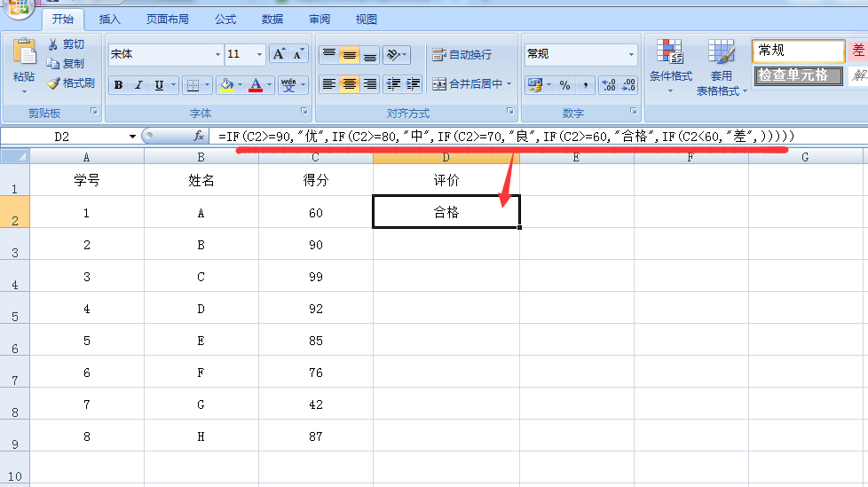Click the 自动换行 wrap text button
Viewport: 868px width, 487px height.
[462, 55]
